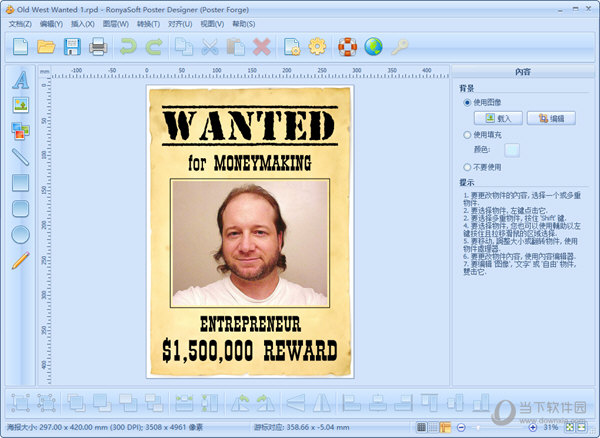600x438 pixels.
Task: Cut selection with the scissors icon
Action: coord(210,47)
